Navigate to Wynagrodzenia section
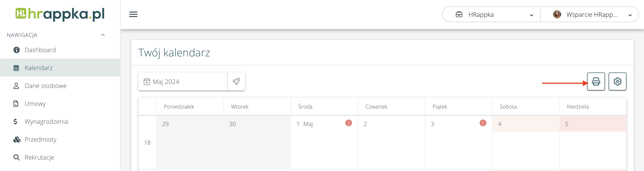This screenshot has width=644, height=171. [46, 122]
